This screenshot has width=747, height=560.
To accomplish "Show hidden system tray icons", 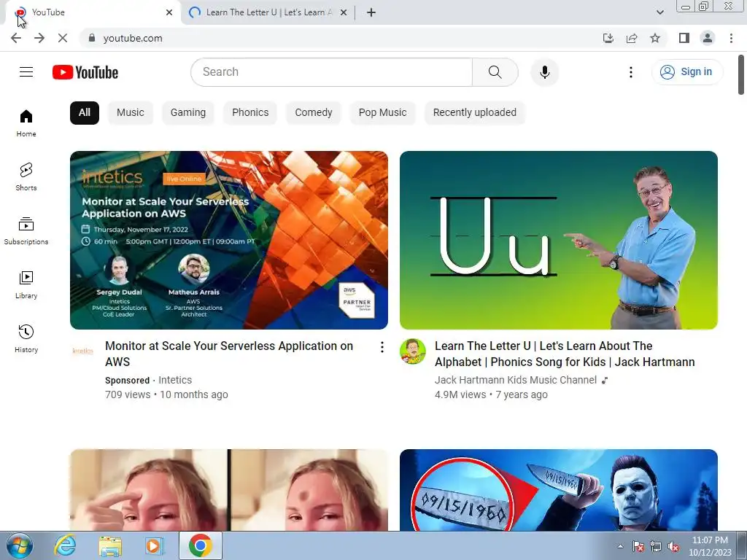I will 620,546.
